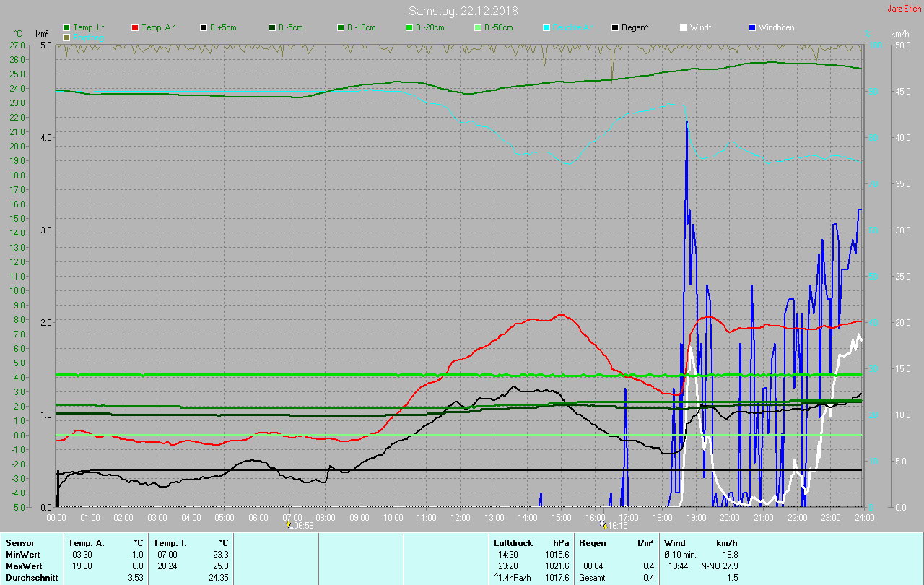Click the bright green B -20cm legend square
924x585 pixels.
pos(409,27)
